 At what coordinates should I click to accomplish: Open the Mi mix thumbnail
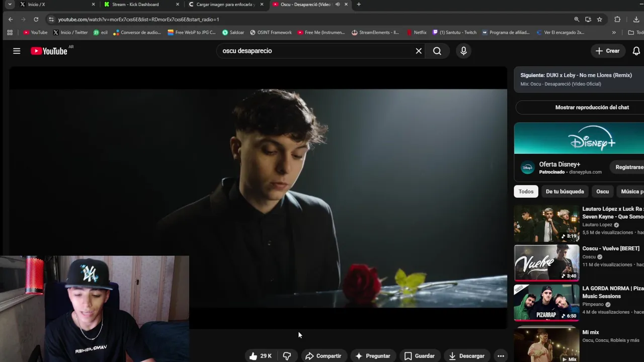[546, 345]
